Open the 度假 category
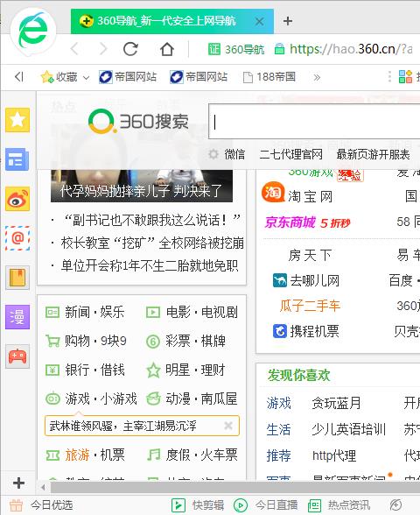 (178, 455)
